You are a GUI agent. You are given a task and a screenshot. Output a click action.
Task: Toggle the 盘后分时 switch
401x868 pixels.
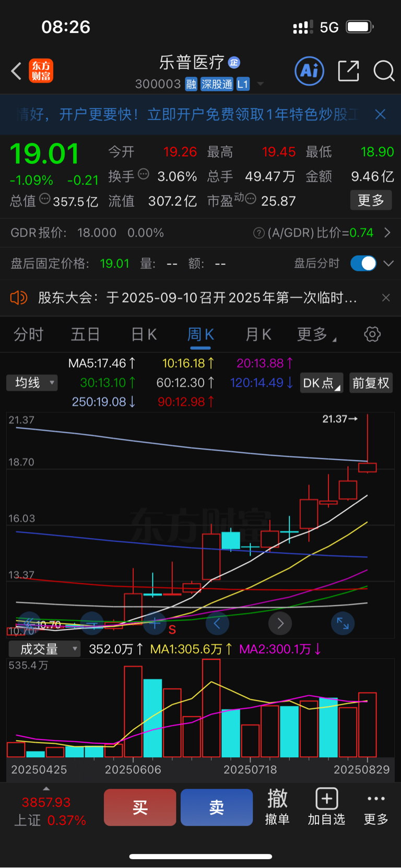click(363, 263)
